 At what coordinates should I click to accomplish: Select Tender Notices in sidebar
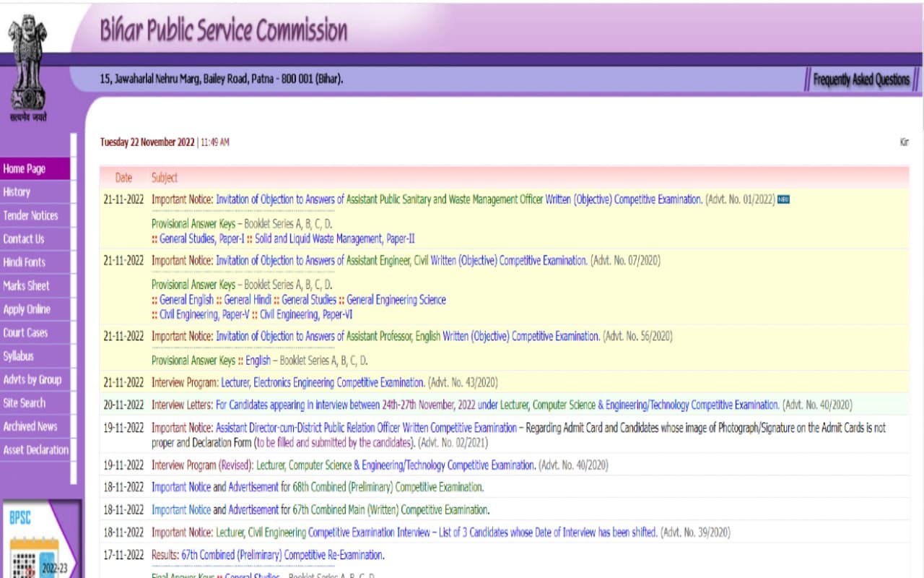tap(30, 216)
